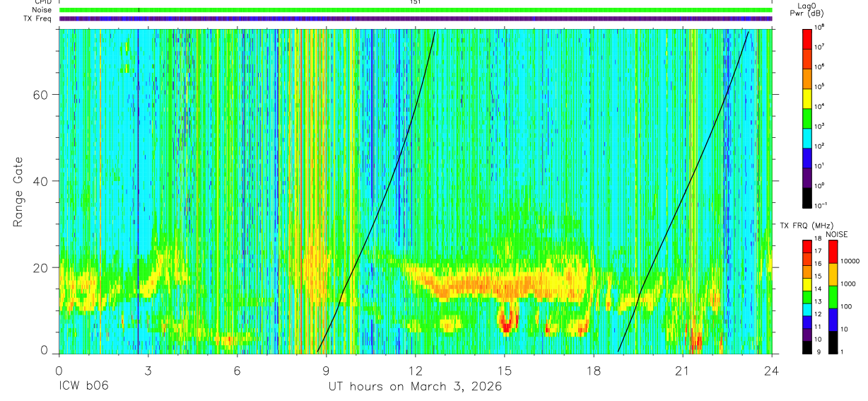Click the time axis tick label 3
Screen dimensions: 868x401
pyautogui.click(x=148, y=370)
